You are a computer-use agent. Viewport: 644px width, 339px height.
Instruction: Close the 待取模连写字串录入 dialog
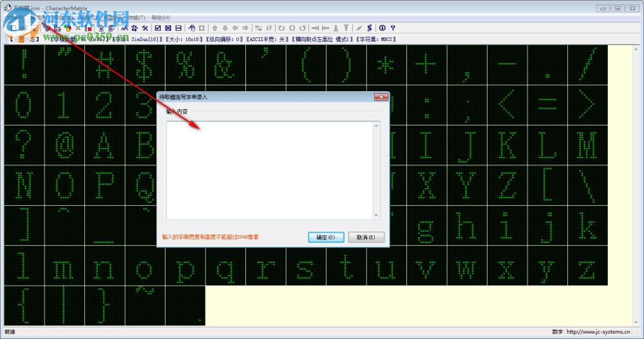point(381,97)
